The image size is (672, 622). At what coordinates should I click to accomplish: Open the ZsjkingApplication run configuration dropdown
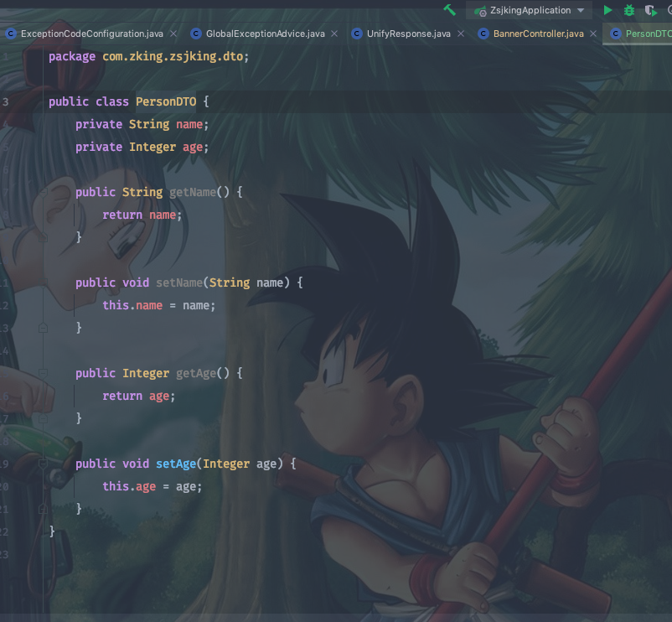(530, 10)
